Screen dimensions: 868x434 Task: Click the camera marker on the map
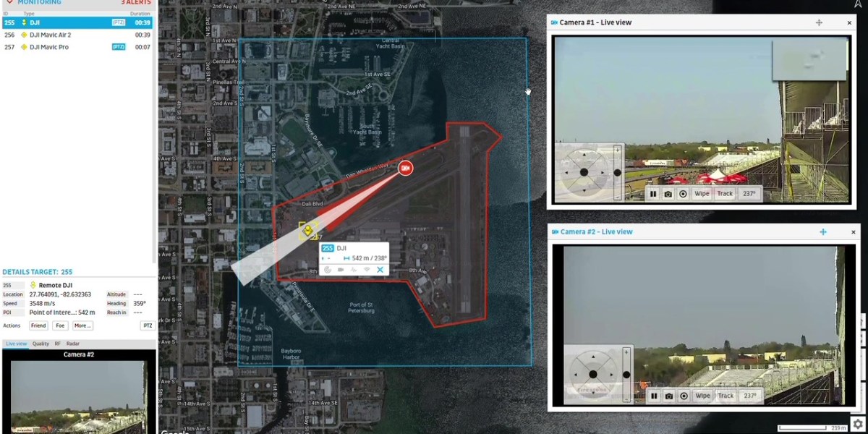point(405,168)
